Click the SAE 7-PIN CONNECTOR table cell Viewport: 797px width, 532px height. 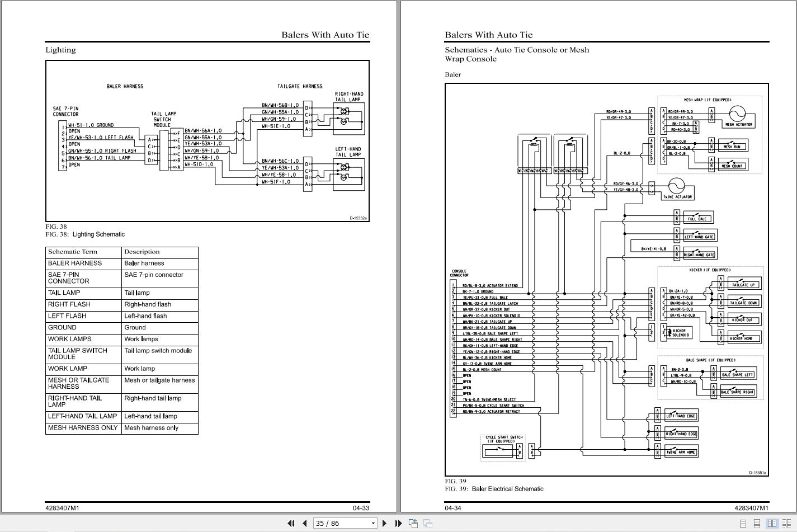(x=84, y=278)
